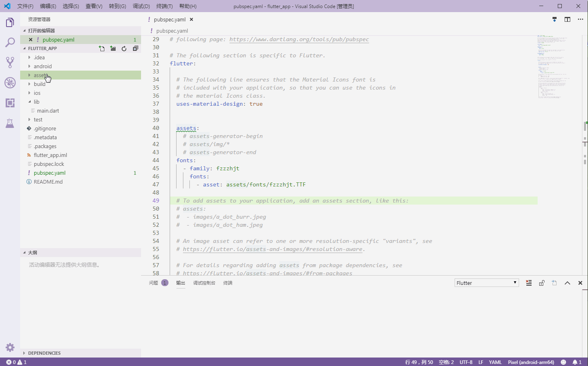Click errors and warnings count in status bar
Image resolution: width=588 pixels, height=366 pixels.
(17, 362)
